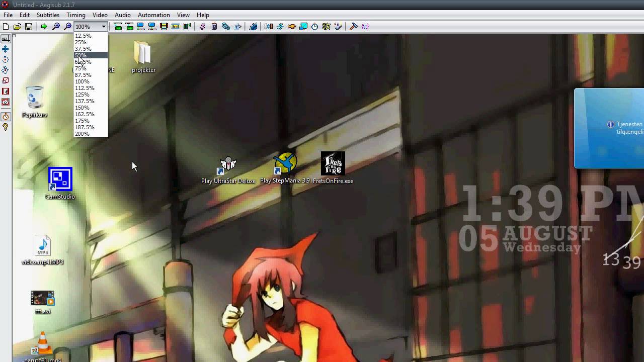Select the Scale visual tool
This screenshot has height=362, width=644.
pos(6,80)
